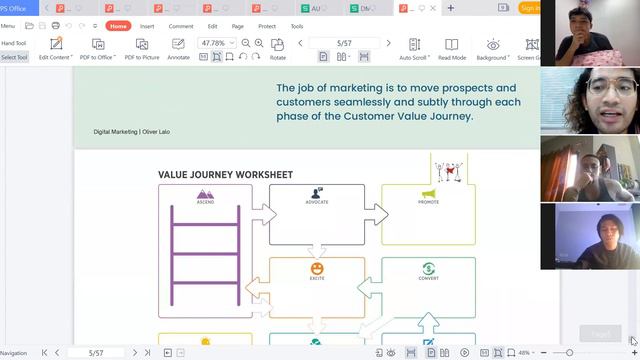Switch to the Home ribbon tab
The height and width of the screenshot is (360, 640).
tap(118, 26)
